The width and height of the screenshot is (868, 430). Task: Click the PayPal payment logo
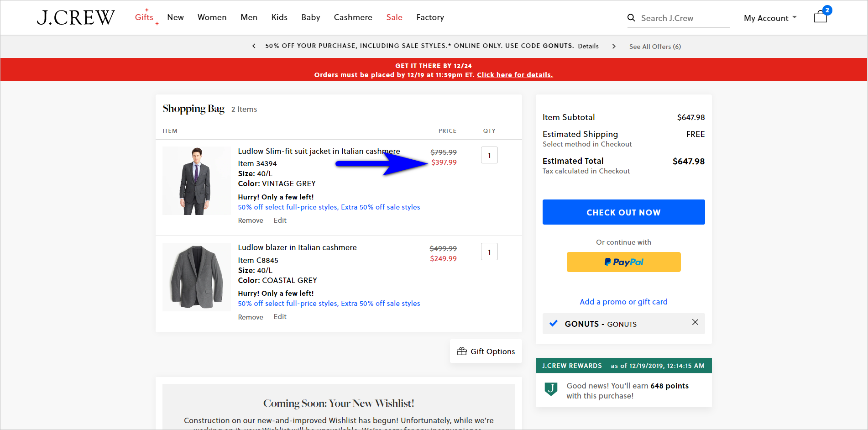coord(623,262)
